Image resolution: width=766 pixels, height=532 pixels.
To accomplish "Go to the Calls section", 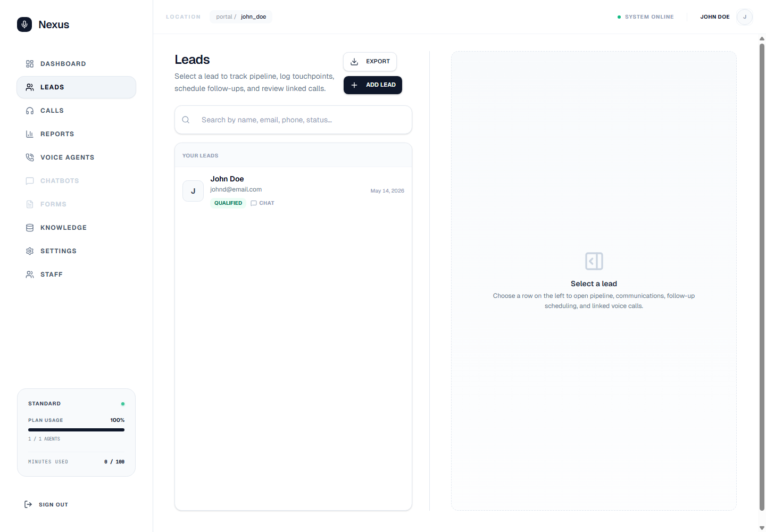I will point(76,111).
